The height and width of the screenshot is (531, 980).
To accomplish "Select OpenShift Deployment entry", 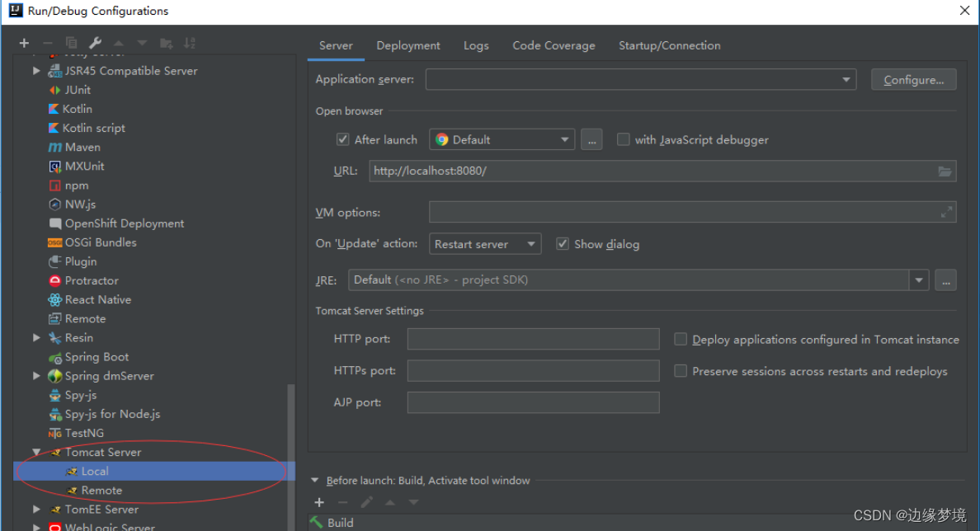I will point(125,223).
